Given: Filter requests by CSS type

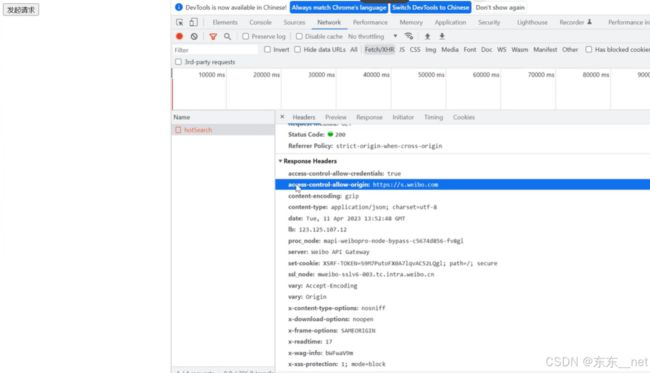Looking at the screenshot, I should (415, 49).
